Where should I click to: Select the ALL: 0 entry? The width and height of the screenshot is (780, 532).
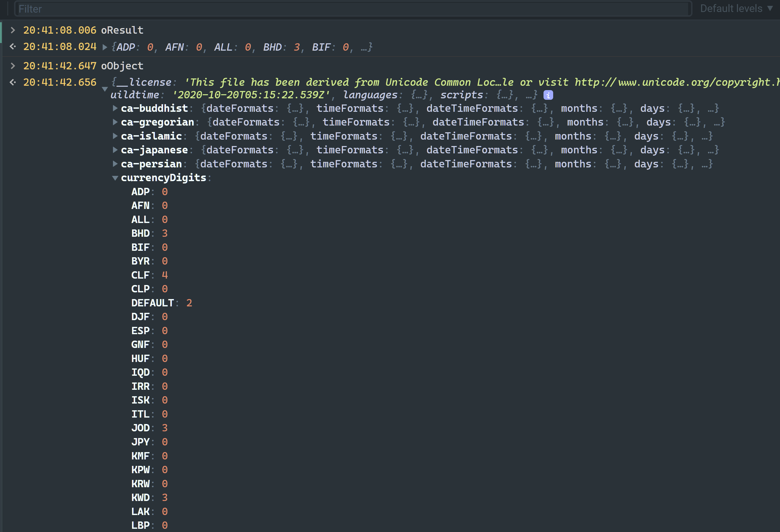pos(149,219)
